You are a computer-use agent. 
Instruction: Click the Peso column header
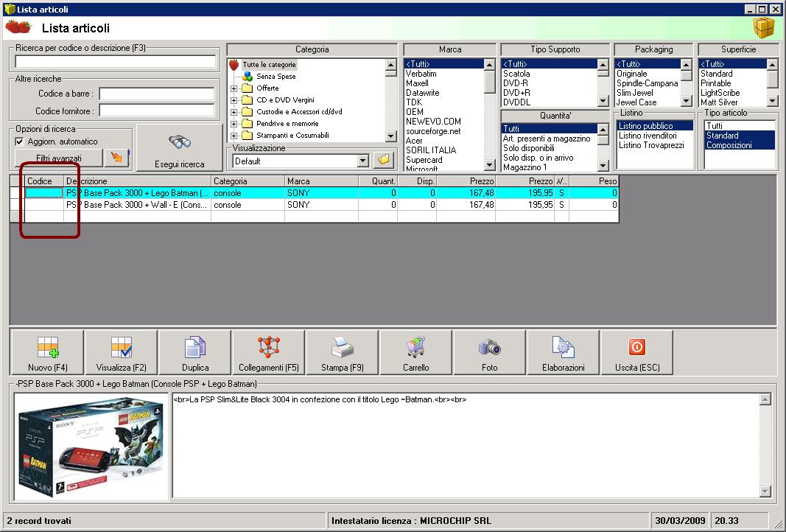point(594,181)
